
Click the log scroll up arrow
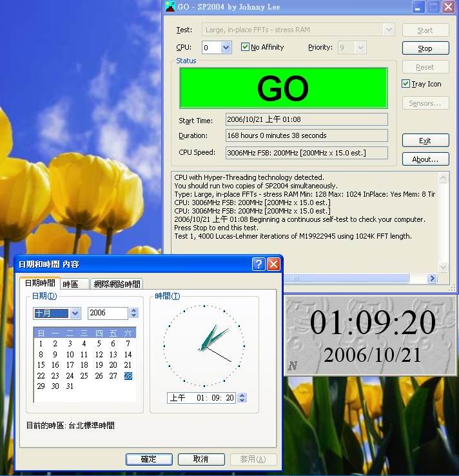tap(444, 177)
